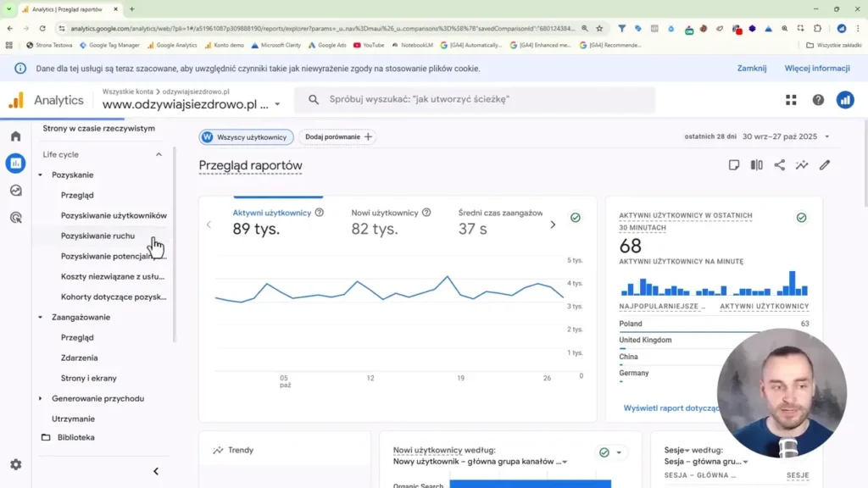Click data quality checkmark on main chart card

576,218
